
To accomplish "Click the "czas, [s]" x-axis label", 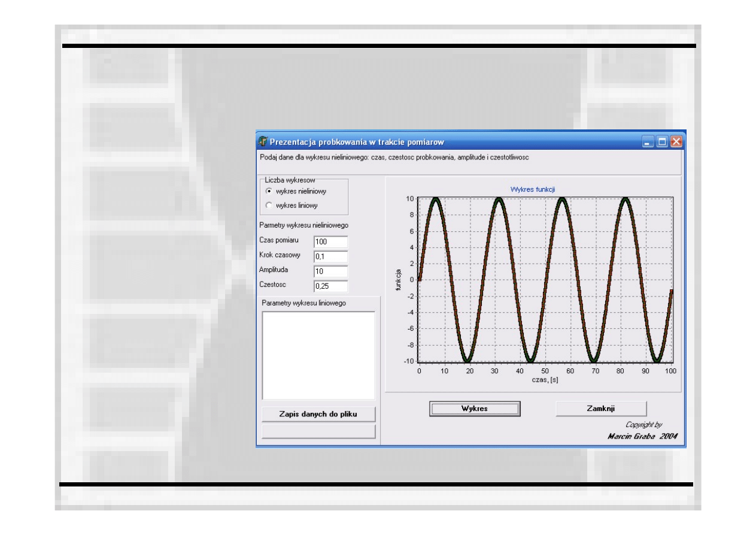I will [545, 380].
